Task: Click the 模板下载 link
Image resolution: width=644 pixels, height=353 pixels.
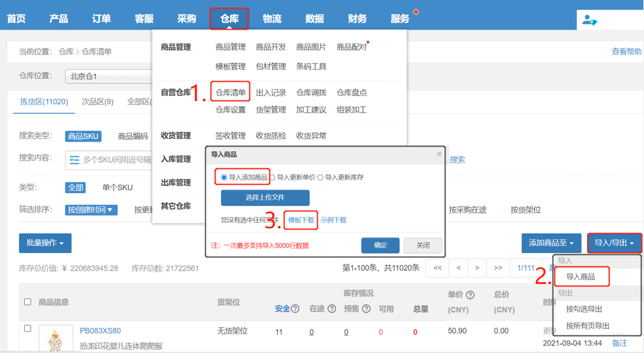Action: pyautogui.click(x=301, y=220)
